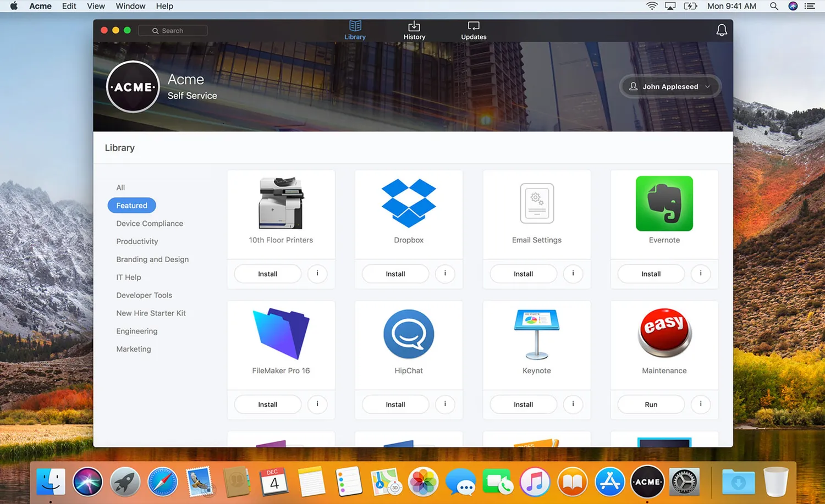
Task: Show info for Keynote
Action: [573, 404]
